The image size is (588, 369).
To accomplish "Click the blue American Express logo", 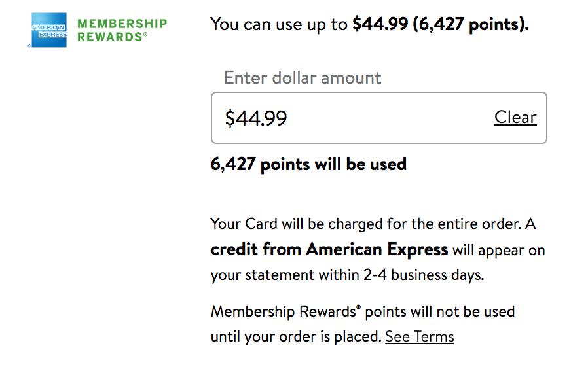I will tap(50, 31).
